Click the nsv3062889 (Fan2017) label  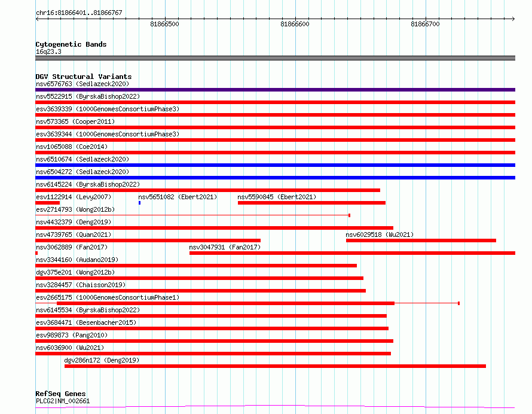tap(72, 247)
